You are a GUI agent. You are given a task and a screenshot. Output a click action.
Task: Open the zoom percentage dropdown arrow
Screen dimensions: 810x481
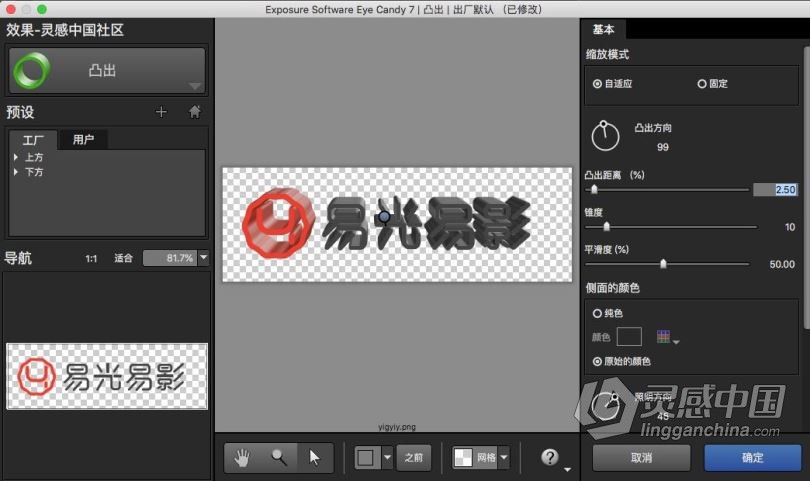[x=204, y=257]
